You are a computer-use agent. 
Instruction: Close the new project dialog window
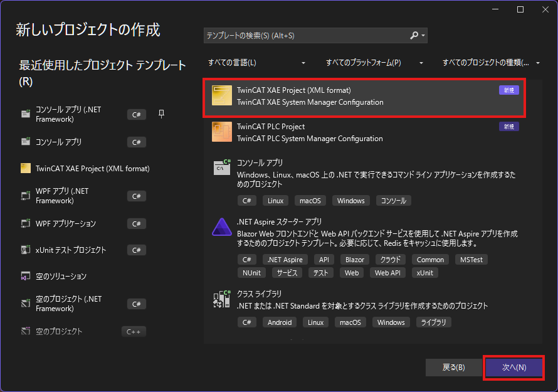coord(541,9)
